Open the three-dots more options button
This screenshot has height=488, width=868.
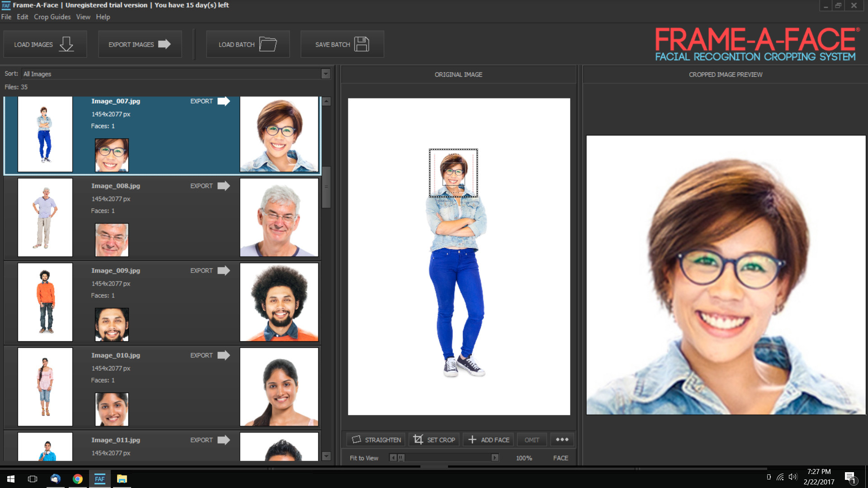coord(562,439)
